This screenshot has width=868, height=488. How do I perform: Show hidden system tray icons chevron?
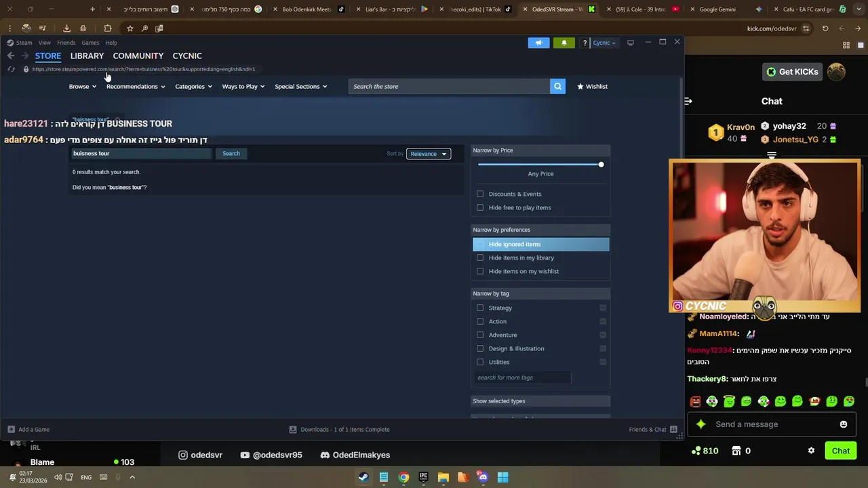pos(132,477)
